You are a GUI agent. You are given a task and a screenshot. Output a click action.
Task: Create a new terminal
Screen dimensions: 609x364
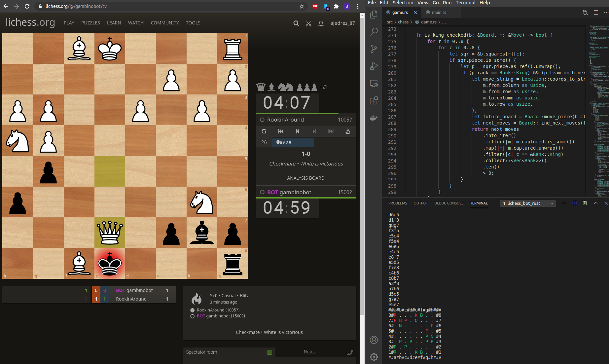(564, 203)
